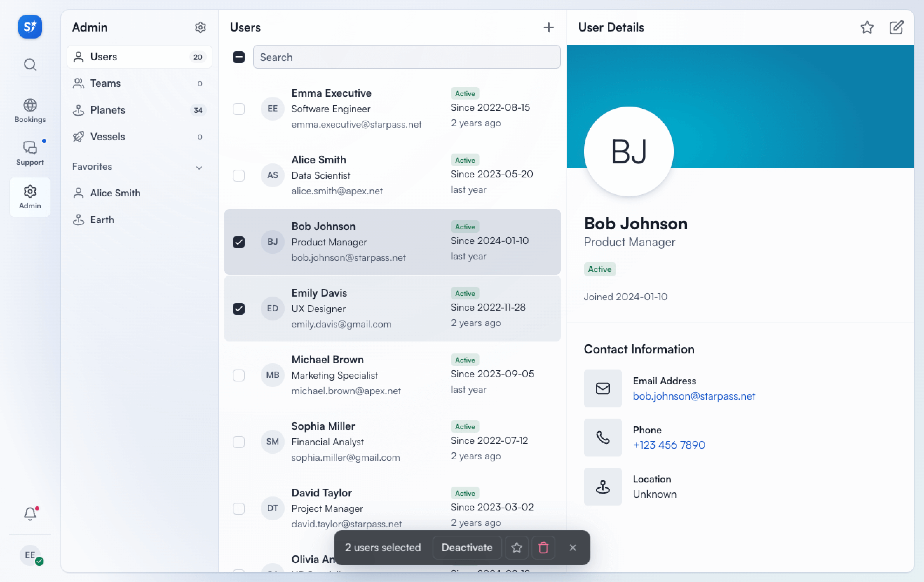
Task: Toggle checkbox for Bob Johnson
Action: (x=239, y=241)
